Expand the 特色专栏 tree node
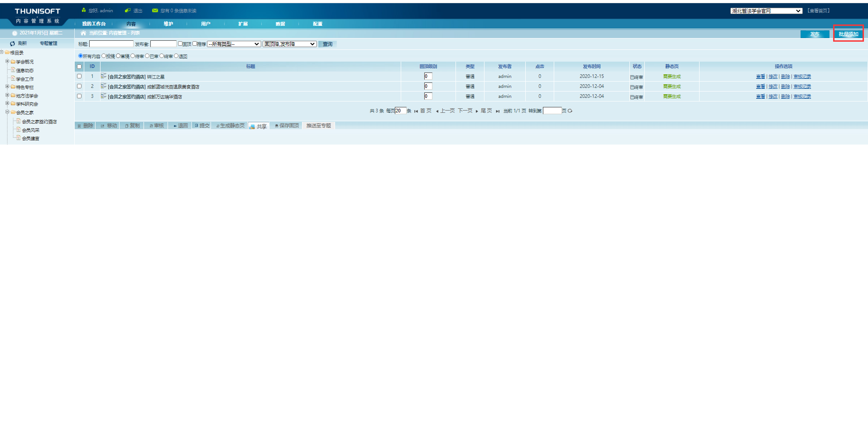Image resolution: width=868 pixels, height=435 pixels. coord(7,87)
